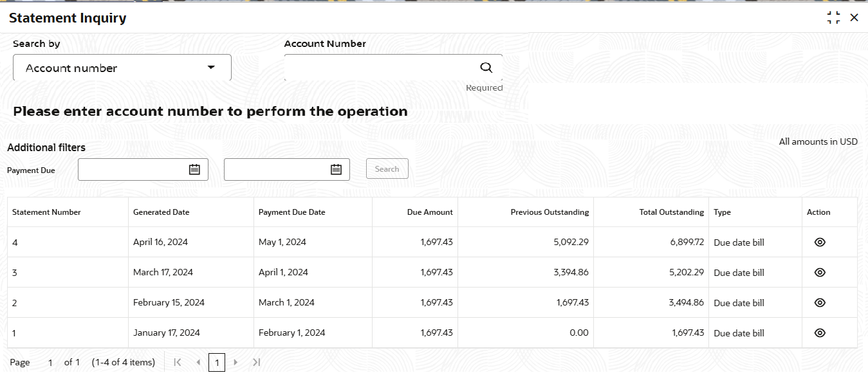Select page 1 in pagination
Viewport: 868px width, 384px height.
[x=217, y=363]
